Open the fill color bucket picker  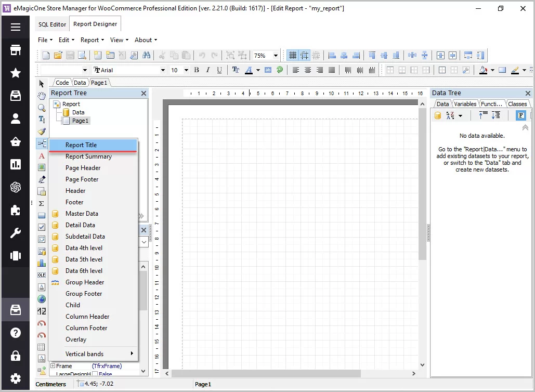pyautogui.click(x=483, y=70)
